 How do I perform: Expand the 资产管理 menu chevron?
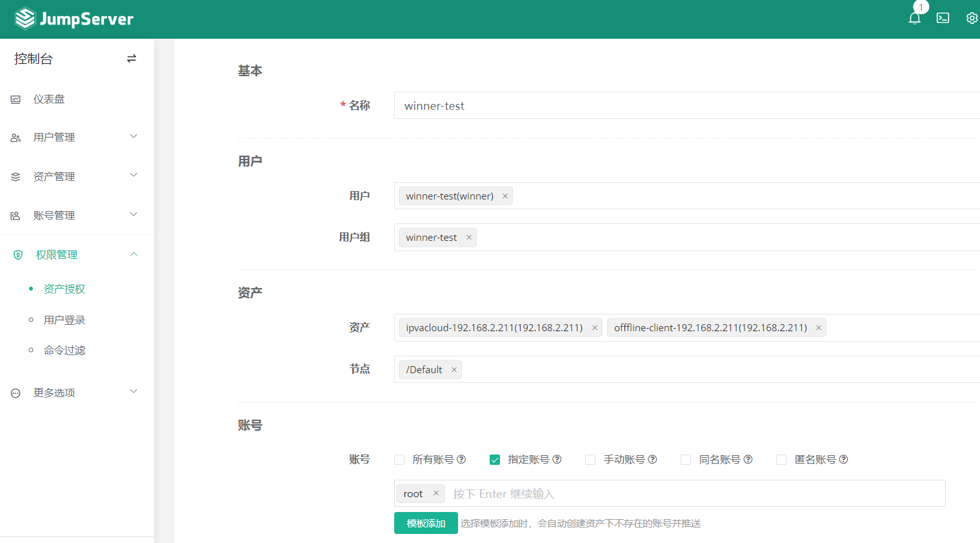tap(134, 175)
